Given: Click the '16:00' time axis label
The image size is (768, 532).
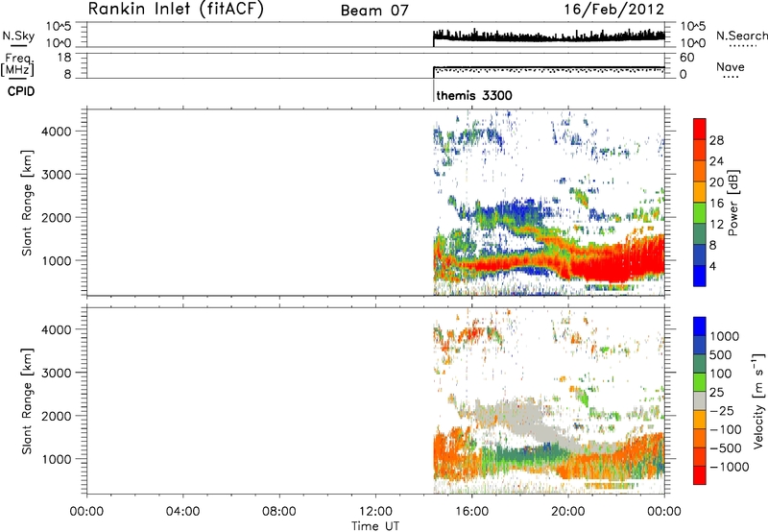Looking at the screenshot, I should coord(471,512).
